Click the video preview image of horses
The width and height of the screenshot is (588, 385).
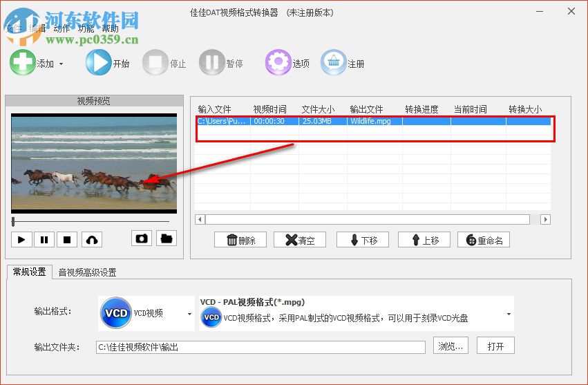tap(94, 163)
